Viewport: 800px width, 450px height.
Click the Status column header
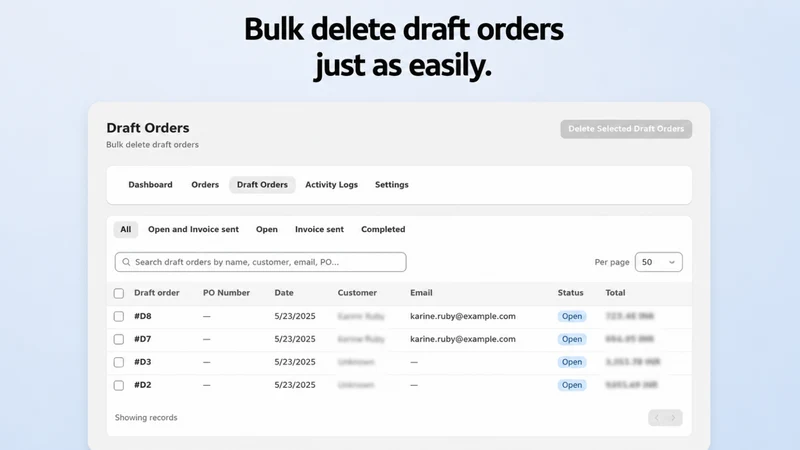(570, 293)
